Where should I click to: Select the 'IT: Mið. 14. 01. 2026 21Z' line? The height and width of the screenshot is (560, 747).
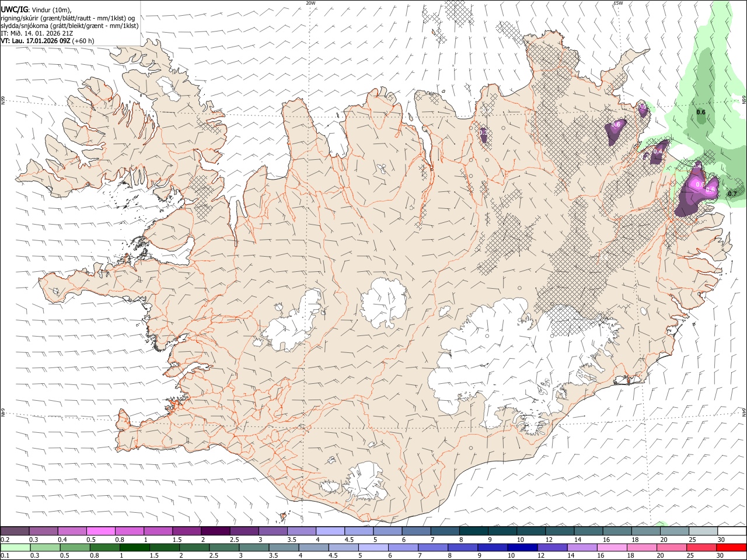(x=37, y=33)
